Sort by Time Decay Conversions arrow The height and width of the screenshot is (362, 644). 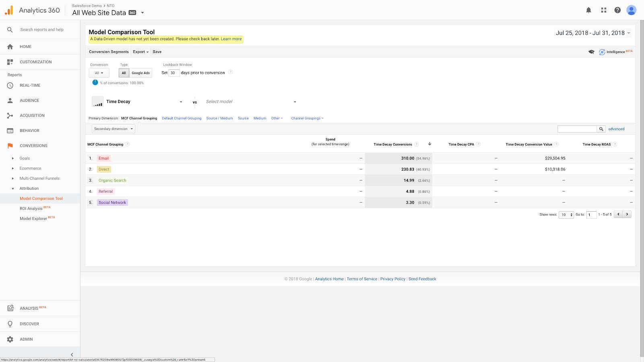[x=429, y=144]
